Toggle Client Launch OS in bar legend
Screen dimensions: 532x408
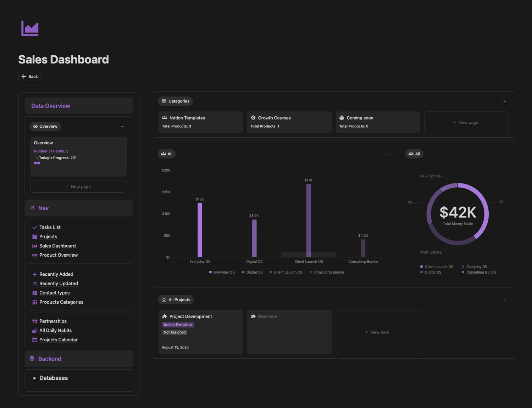coord(286,272)
